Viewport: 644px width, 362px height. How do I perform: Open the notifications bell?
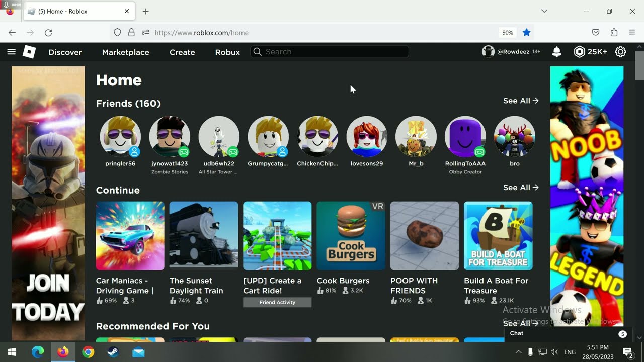557,52
